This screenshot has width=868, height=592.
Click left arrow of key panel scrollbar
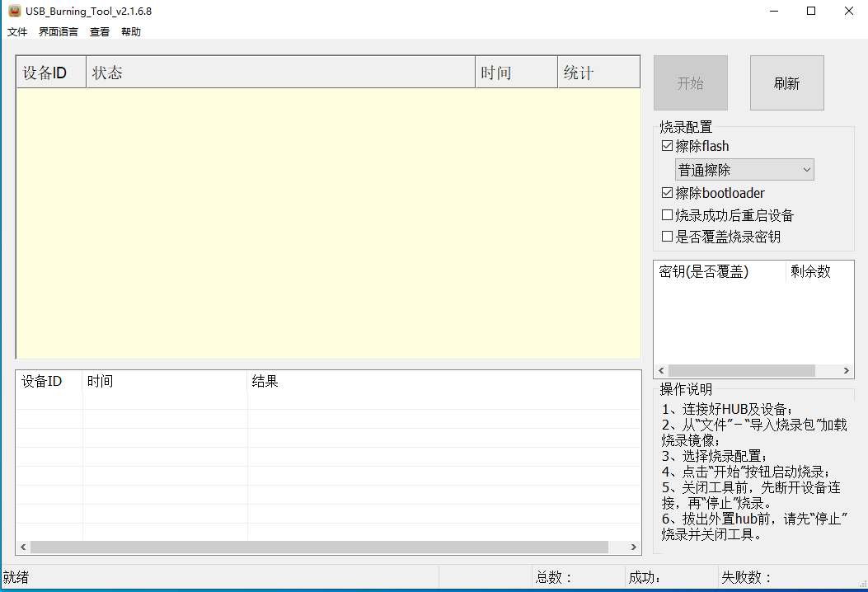[661, 370]
